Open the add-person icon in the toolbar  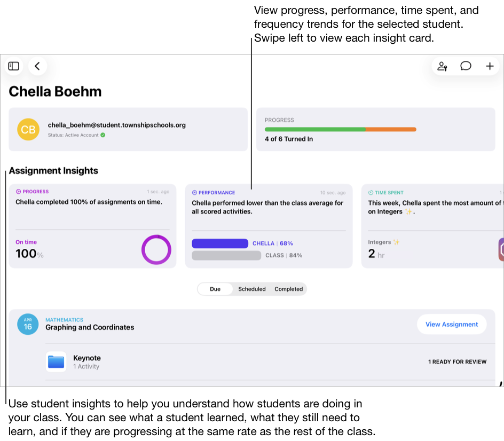tap(442, 66)
